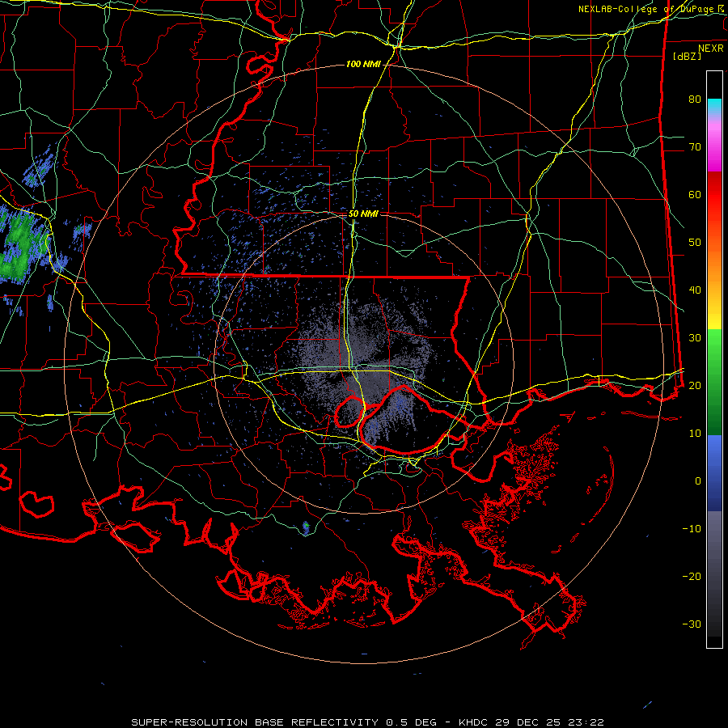Click the 50 NMI range ring label
This screenshot has height=728, width=728.
pos(363,214)
